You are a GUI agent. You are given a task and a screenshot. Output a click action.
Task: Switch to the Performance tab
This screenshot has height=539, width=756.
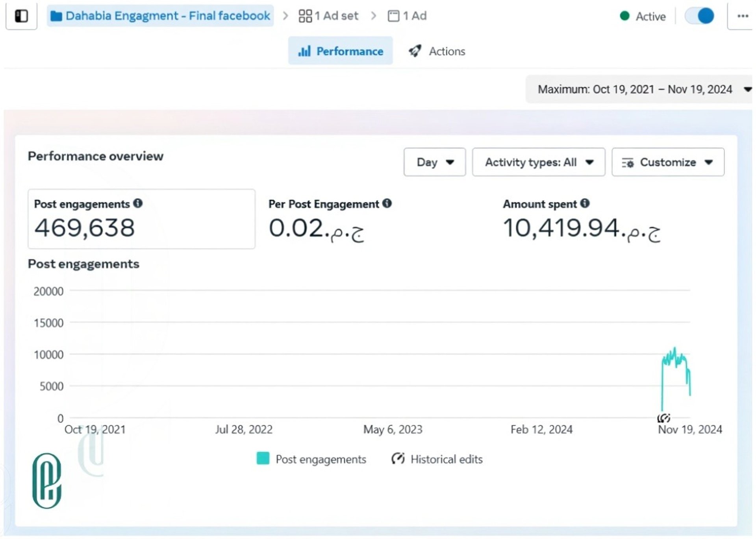pyautogui.click(x=340, y=51)
